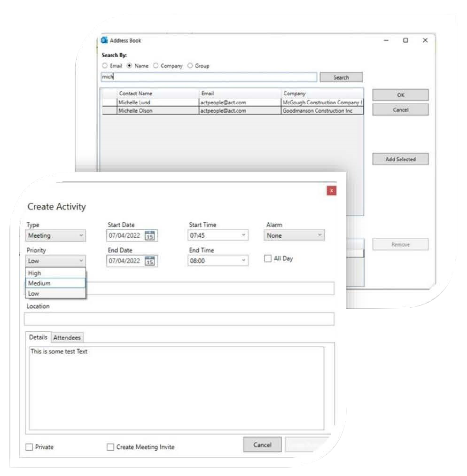Tick the Private checkbox
The width and height of the screenshot is (467, 476).
point(29,447)
